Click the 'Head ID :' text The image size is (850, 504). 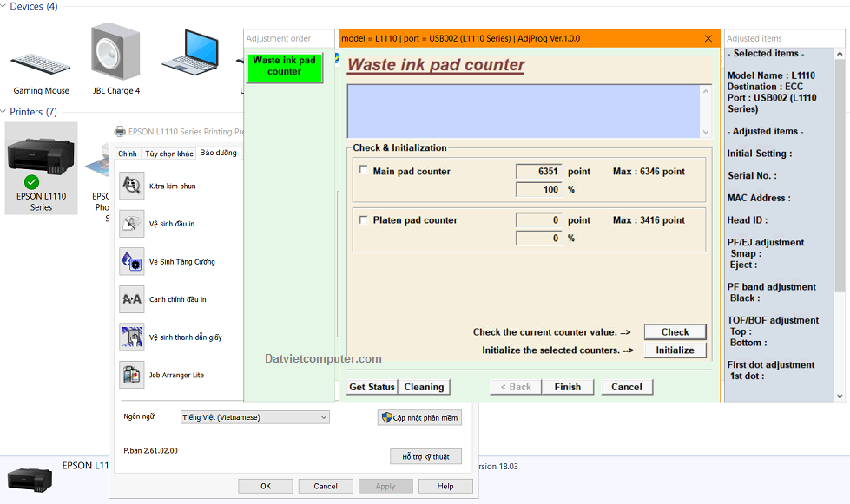point(748,220)
